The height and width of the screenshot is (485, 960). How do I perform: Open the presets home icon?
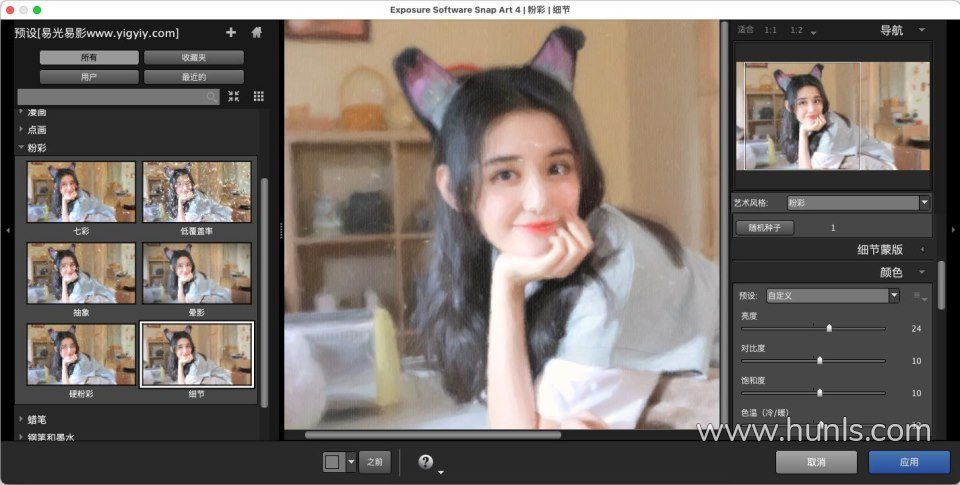click(257, 32)
